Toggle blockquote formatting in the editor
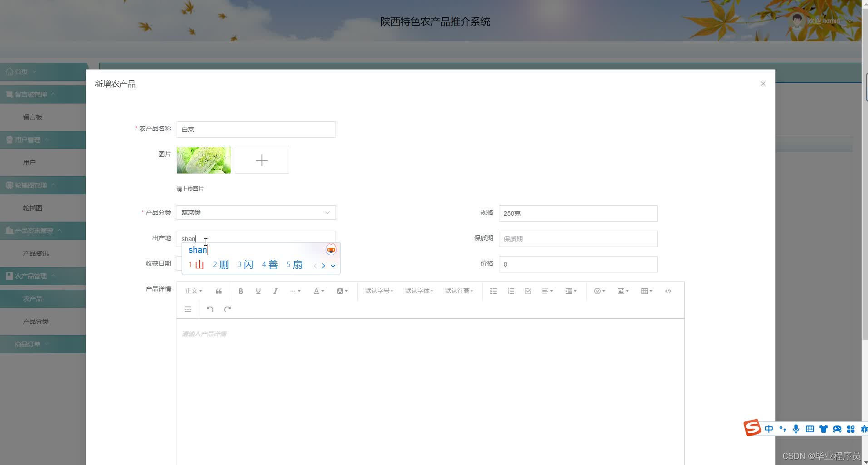The width and height of the screenshot is (868, 465). (218, 291)
